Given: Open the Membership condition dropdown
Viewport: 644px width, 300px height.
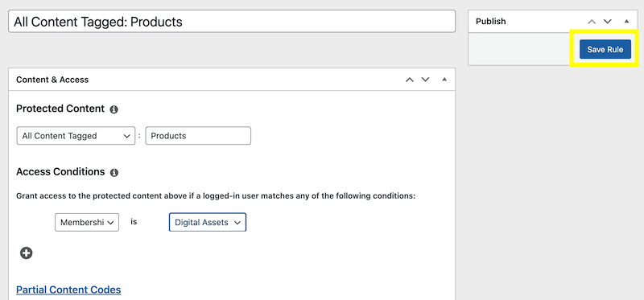Looking at the screenshot, I should pyautogui.click(x=87, y=223).
